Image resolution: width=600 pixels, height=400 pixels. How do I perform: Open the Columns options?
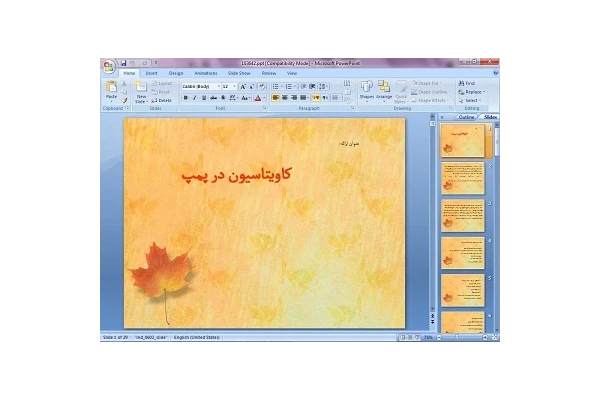click(336, 98)
